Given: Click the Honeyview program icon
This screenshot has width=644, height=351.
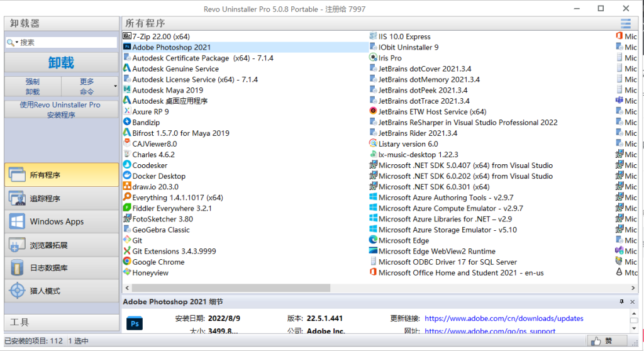Looking at the screenshot, I should pos(127,272).
